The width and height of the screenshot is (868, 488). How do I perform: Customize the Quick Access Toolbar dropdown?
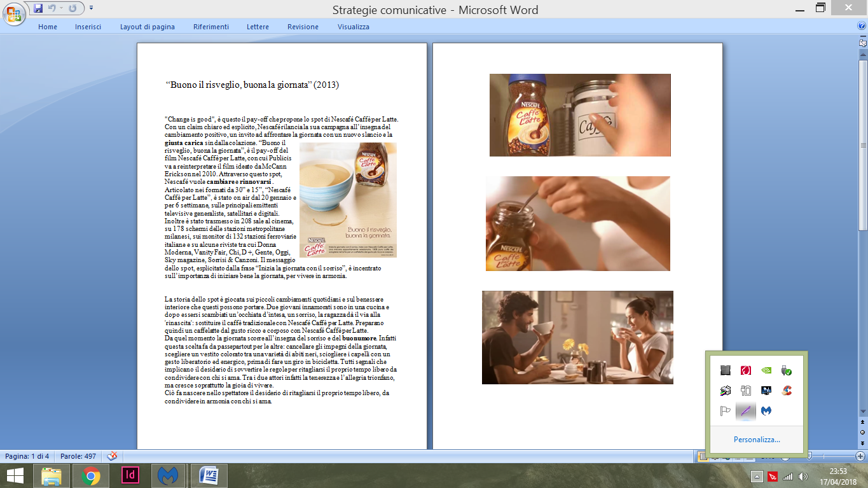pyautogui.click(x=91, y=8)
